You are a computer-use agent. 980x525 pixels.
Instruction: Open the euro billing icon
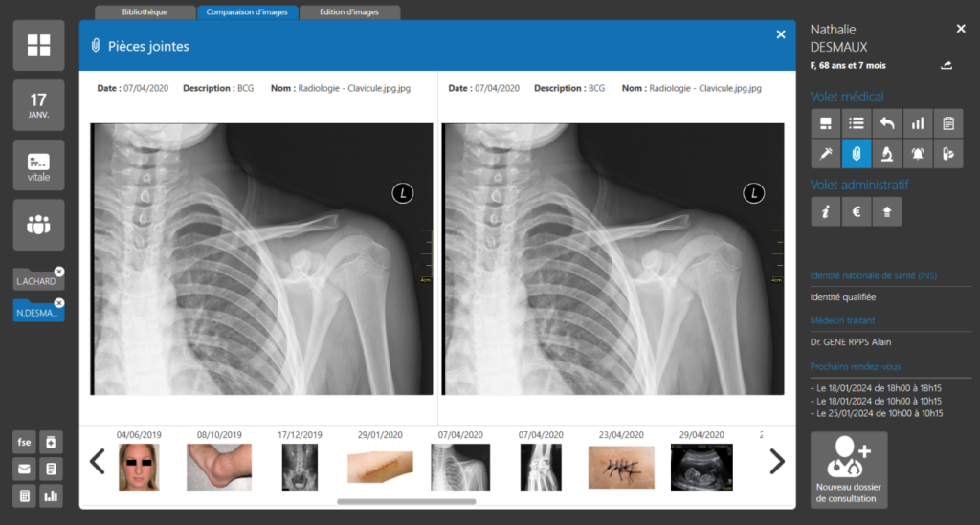[x=857, y=211]
